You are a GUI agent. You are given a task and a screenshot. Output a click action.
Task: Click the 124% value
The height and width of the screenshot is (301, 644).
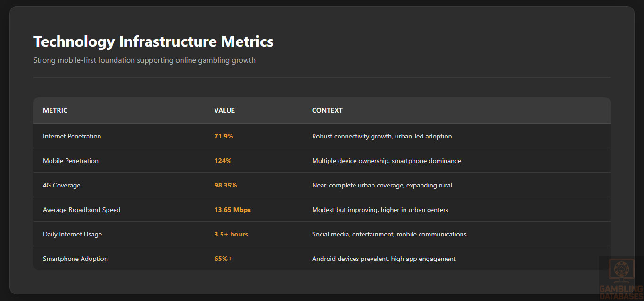point(223,161)
